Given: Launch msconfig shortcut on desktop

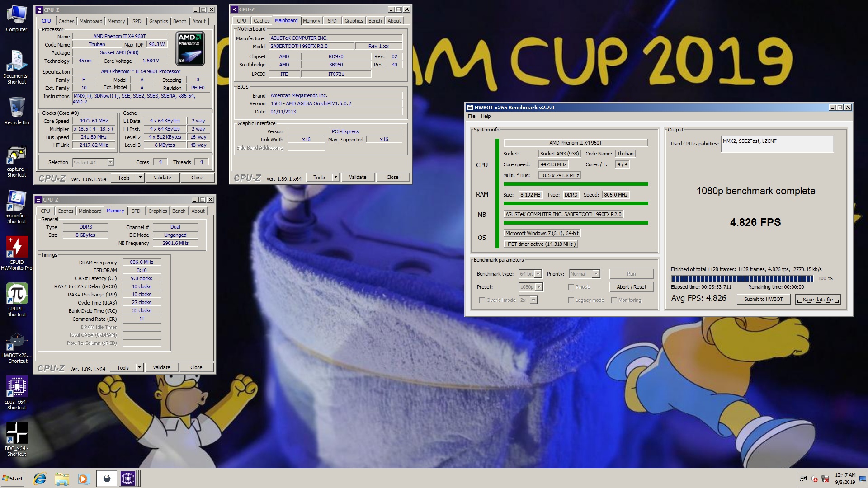Looking at the screenshot, I should (x=17, y=207).
